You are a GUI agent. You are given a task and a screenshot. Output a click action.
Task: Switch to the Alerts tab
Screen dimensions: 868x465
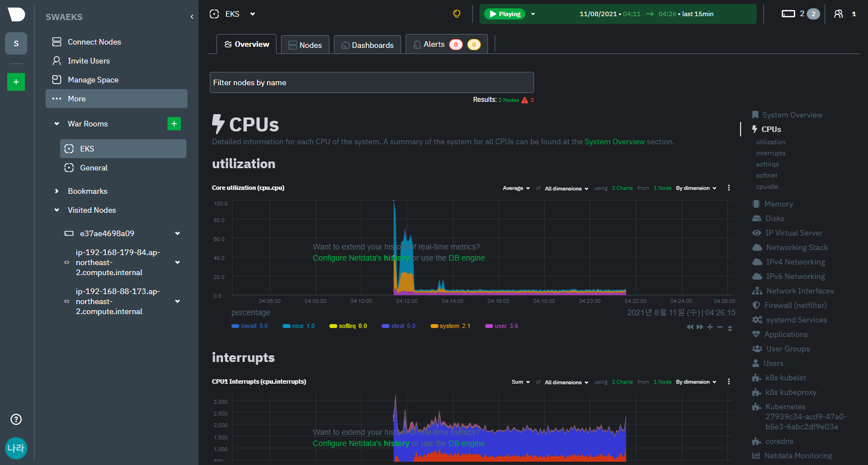[x=447, y=44]
